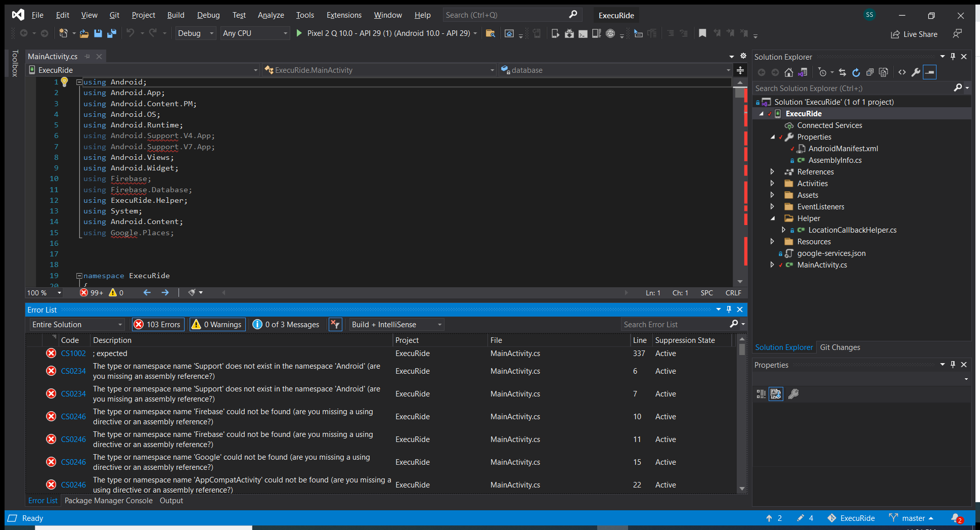Open the Analyze menu
This screenshot has width=980, height=530.
coord(271,15)
